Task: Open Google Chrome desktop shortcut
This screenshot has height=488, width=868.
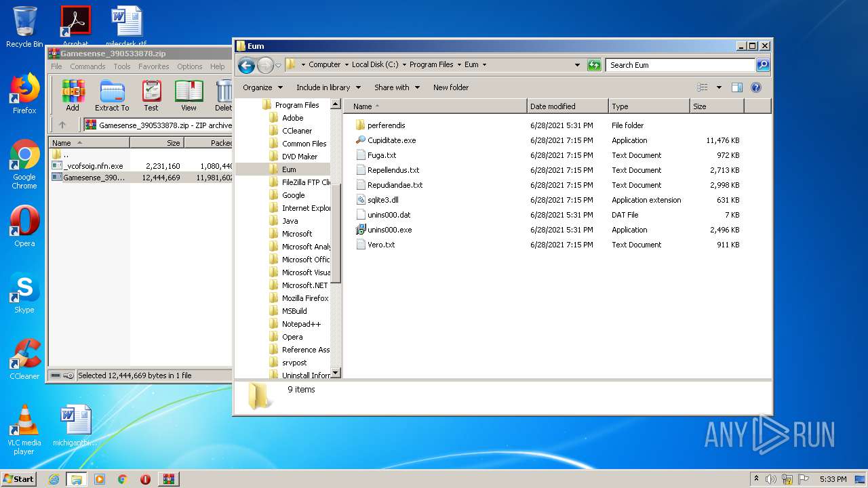Action: click(24, 164)
